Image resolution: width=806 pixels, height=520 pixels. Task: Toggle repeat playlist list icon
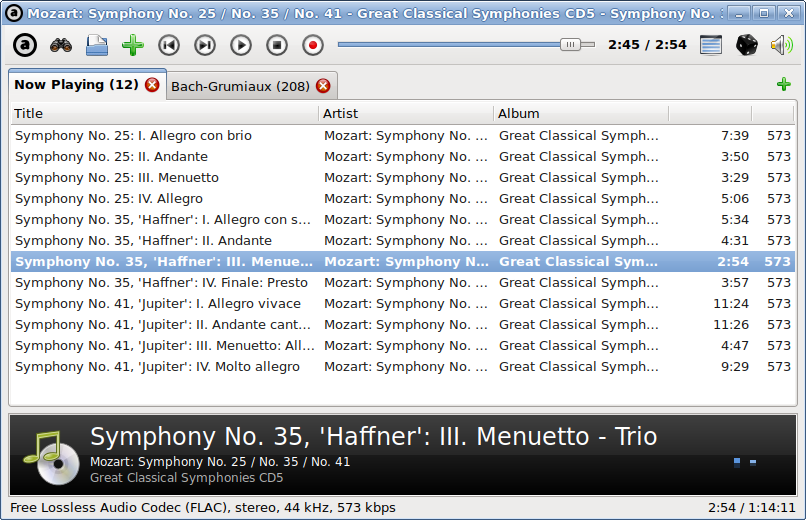click(711, 45)
